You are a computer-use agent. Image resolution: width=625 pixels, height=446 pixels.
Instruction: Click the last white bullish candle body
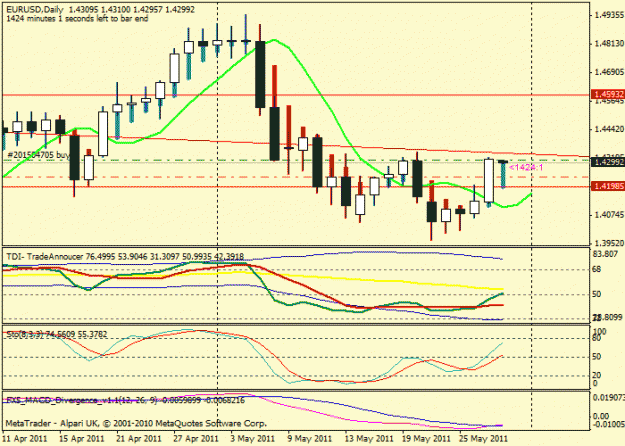(489, 181)
